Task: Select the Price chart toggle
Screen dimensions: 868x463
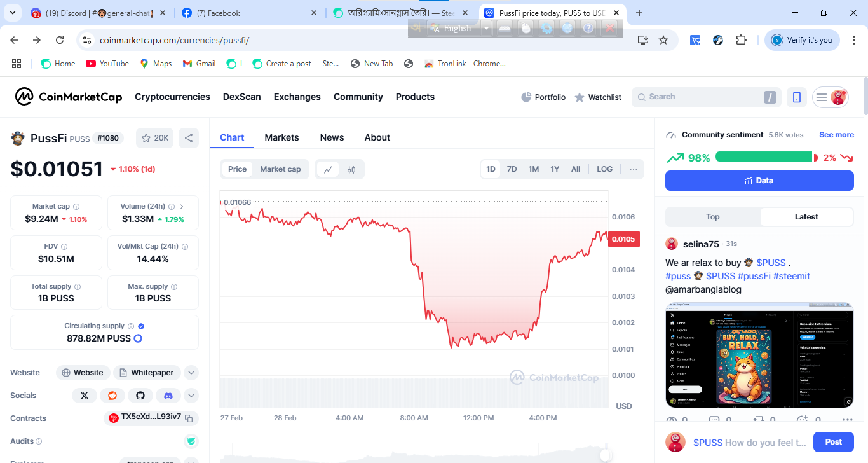Action: pyautogui.click(x=237, y=169)
